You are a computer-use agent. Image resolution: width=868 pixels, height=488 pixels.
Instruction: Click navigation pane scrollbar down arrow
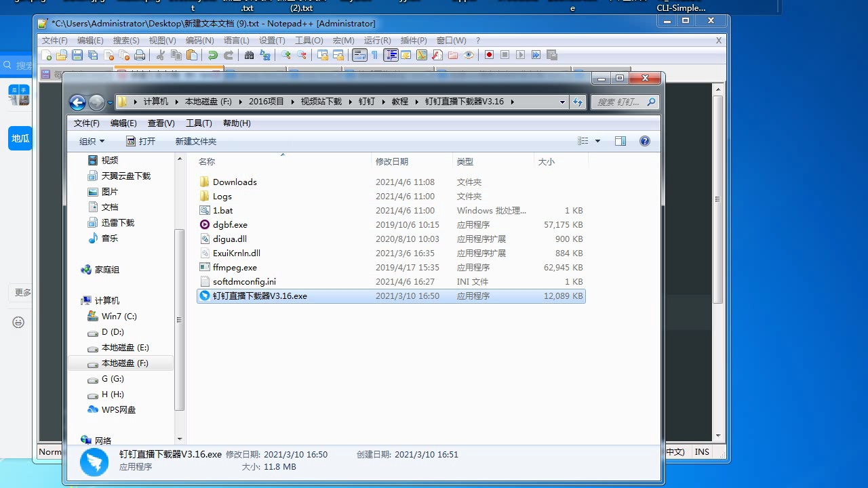180,439
